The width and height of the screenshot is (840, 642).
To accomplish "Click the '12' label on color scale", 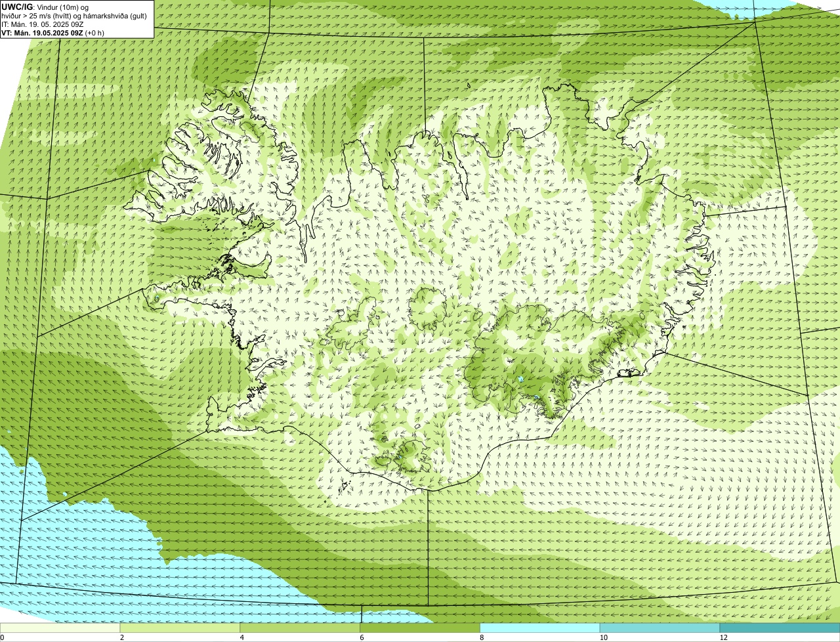I will coord(723,637).
